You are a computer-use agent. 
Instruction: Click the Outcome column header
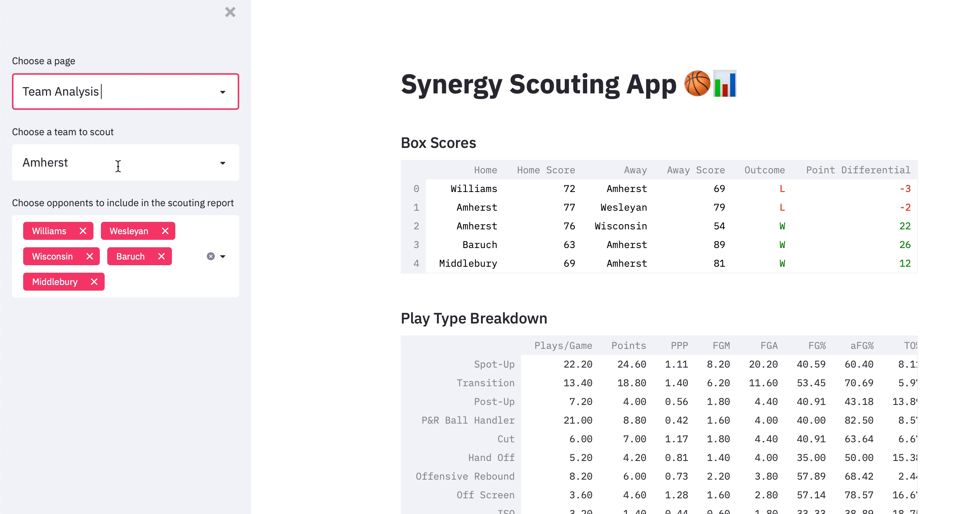tap(765, 170)
